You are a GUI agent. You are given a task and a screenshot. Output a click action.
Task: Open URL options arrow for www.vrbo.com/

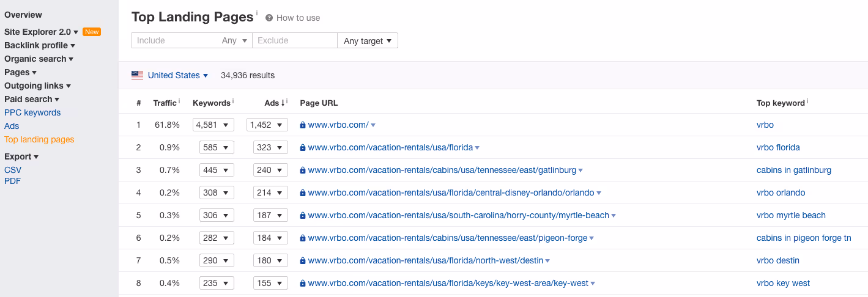(373, 125)
